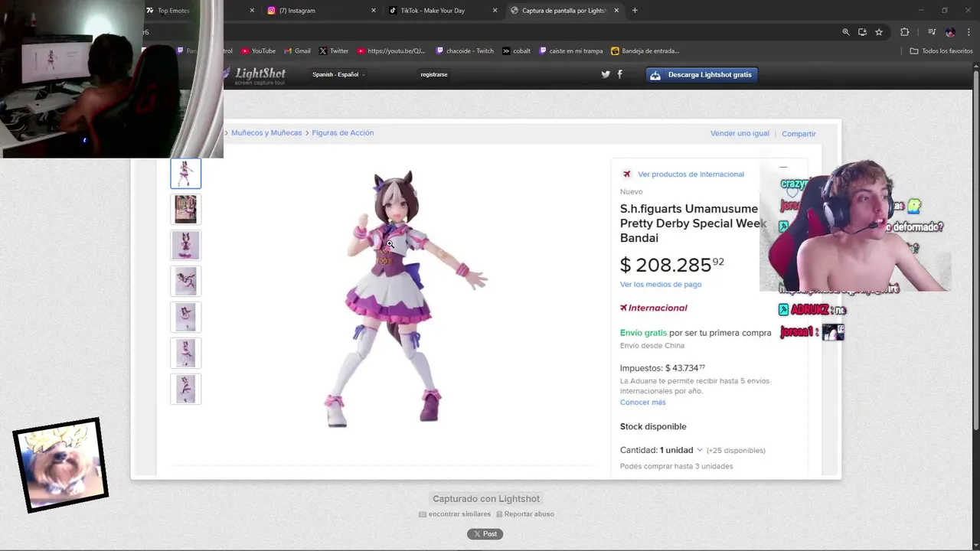The image size is (980, 551).
Task: Select the third product thumbnail
Action: click(x=185, y=245)
